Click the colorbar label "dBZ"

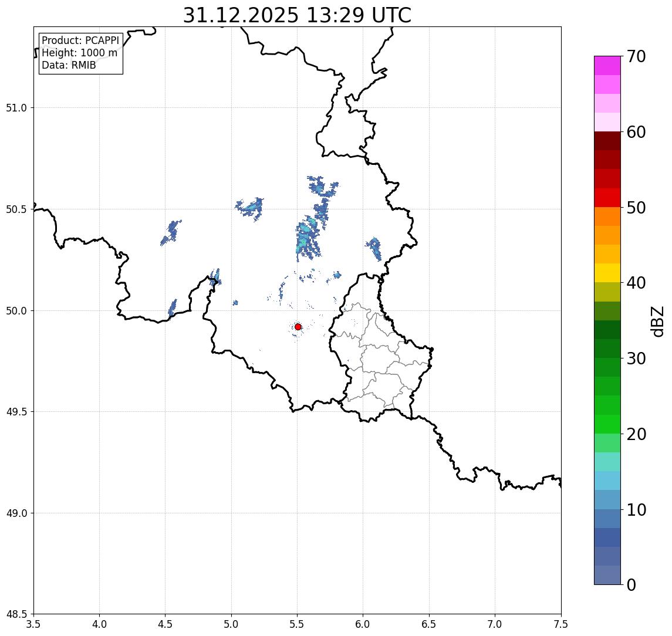click(657, 322)
